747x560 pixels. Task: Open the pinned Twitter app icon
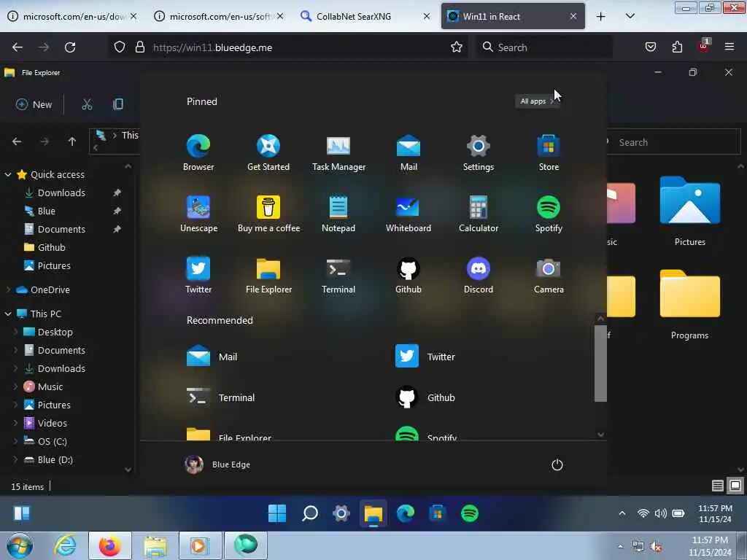point(198,275)
